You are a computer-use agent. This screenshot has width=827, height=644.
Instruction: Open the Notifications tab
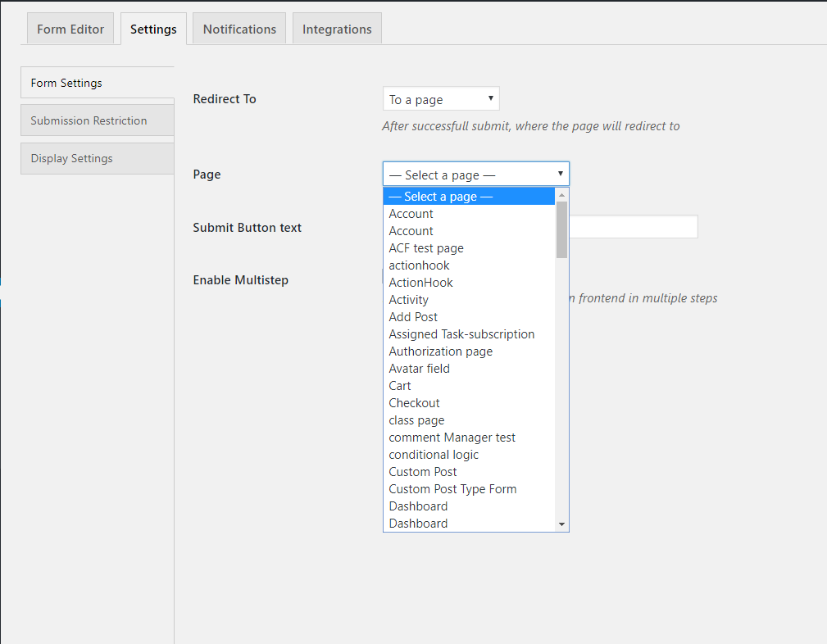(239, 29)
